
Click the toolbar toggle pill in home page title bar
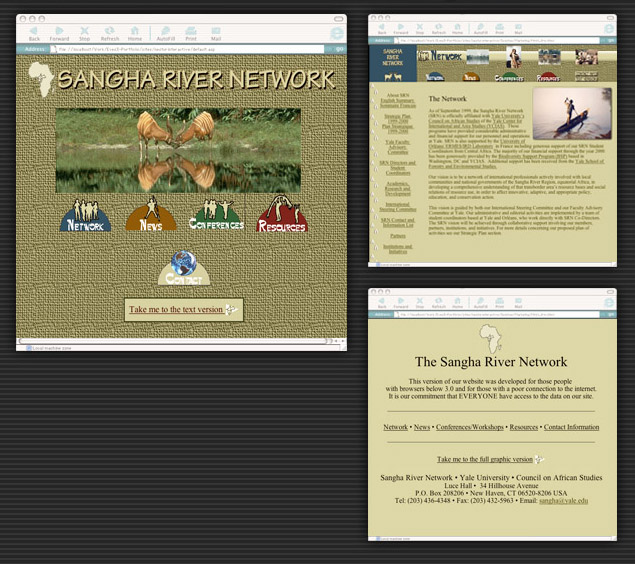(x=339, y=19)
